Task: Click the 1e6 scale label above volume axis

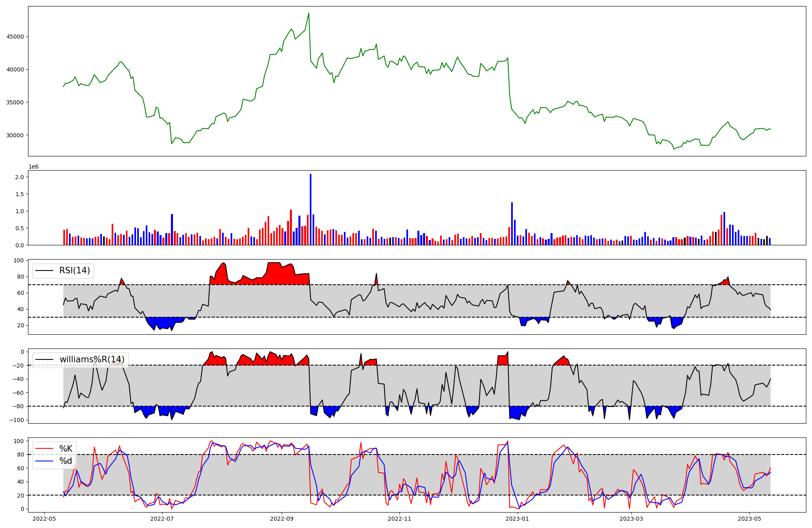Action: pyautogui.click(x=33, y=167)
